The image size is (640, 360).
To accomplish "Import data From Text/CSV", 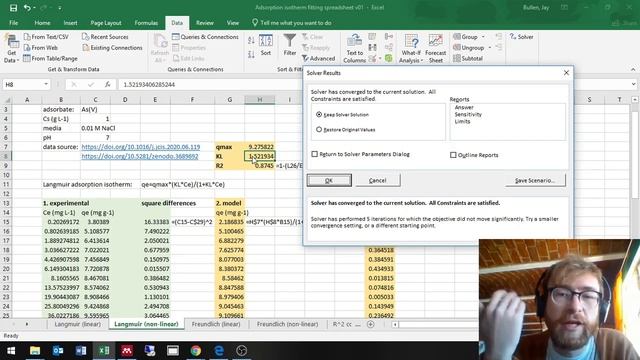I will click(46, 37).
